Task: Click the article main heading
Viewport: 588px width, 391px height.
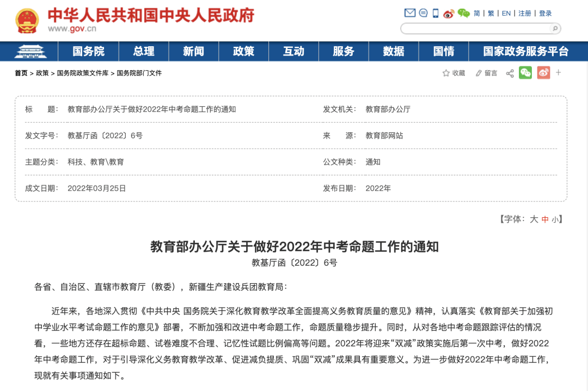Action: (x=295, y=247)
